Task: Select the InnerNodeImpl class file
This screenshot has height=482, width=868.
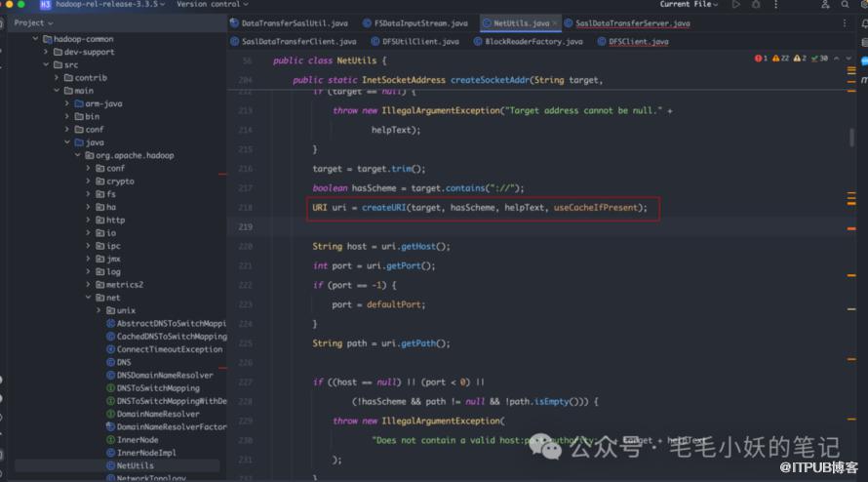Action: [145, 453]
